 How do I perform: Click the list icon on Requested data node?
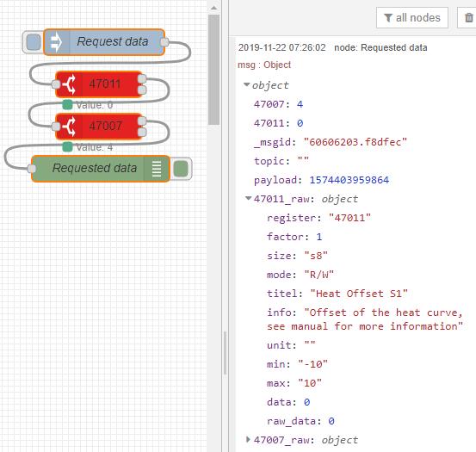157,169
